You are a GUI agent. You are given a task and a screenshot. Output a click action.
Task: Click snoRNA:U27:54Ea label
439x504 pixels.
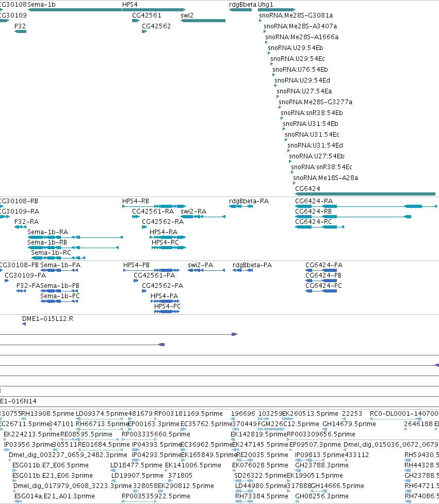(304, 91)
